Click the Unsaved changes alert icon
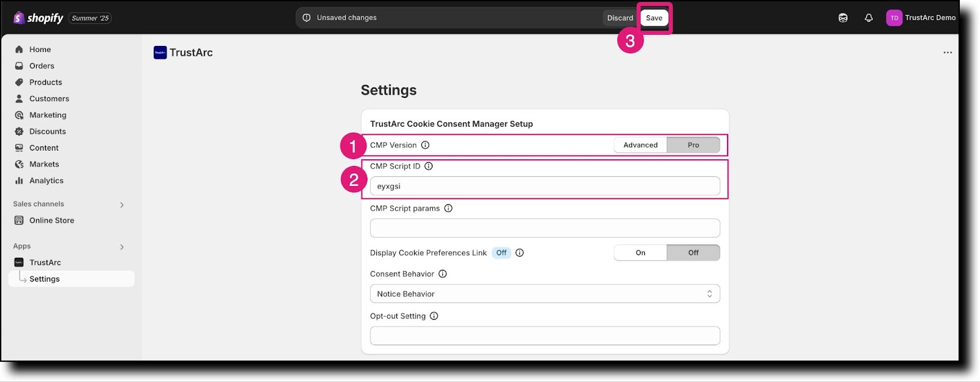 coord(307,18)
